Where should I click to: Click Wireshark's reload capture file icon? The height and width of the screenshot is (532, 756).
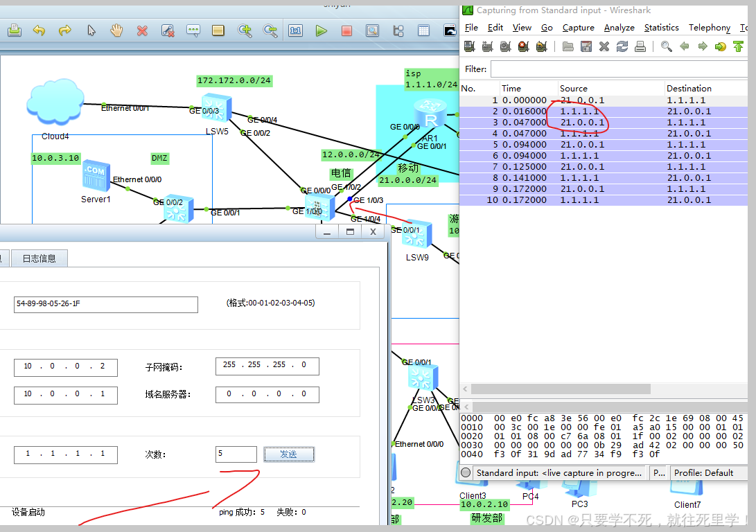tap(622, 46)
